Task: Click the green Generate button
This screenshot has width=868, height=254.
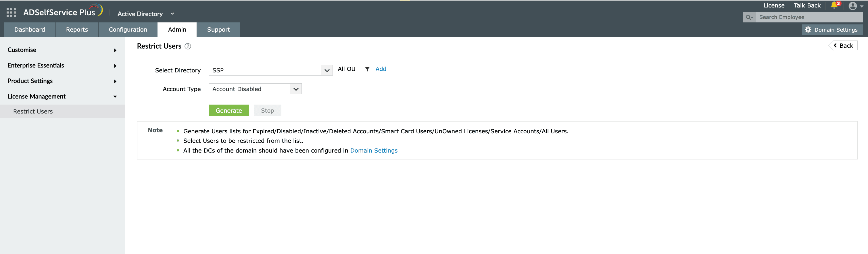Action: point(229,111)
